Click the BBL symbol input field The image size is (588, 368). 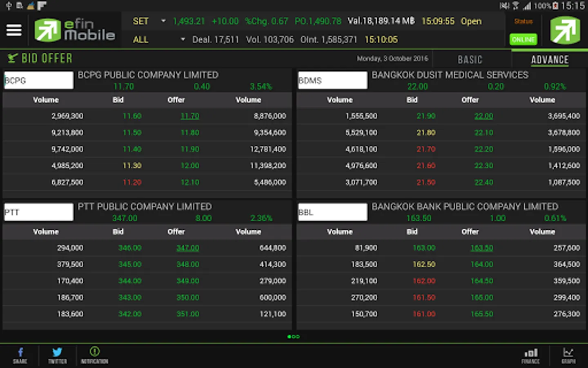pos(333,212)
